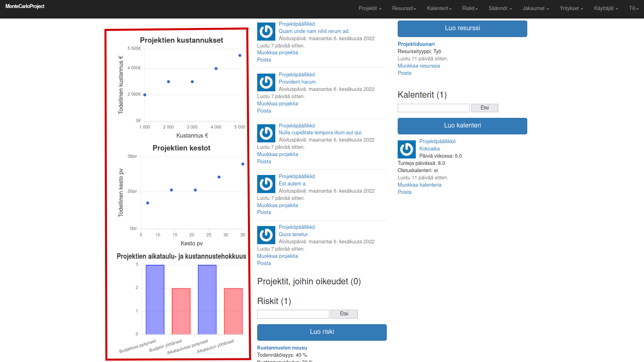Click the calendar search text field
The height and width of the screenshot is (362, 644).
pos(433,108)
